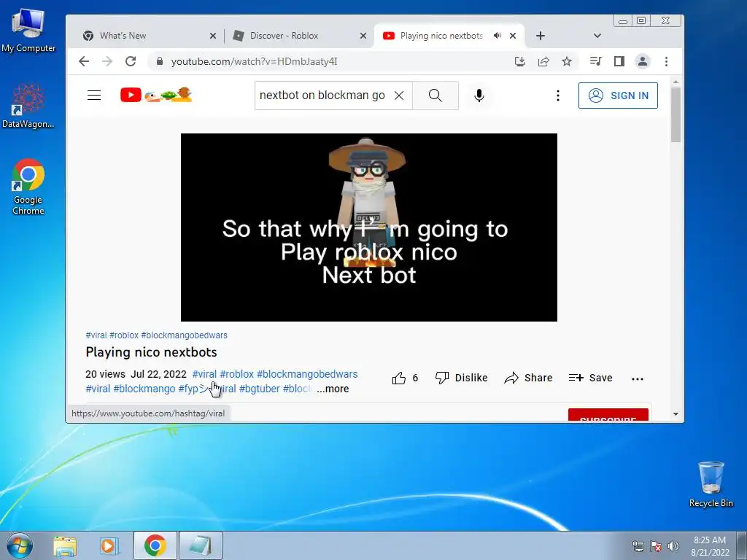
Task: Select the DataWagon desktop shortcut
Action: (x=28, y=106)
